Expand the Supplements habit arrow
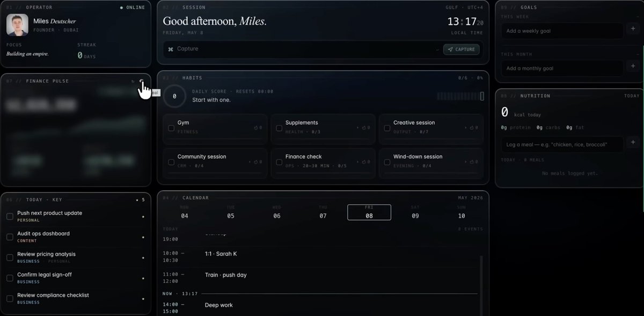 (357, 128)
